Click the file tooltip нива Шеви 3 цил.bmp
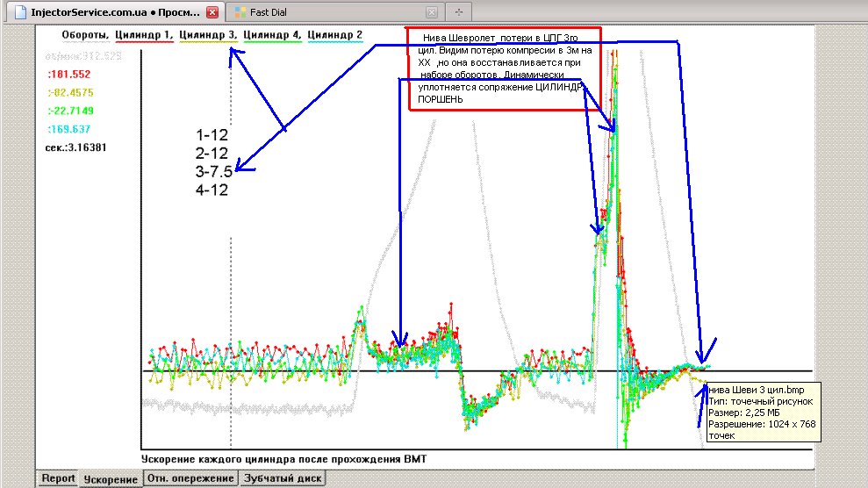Image resolution: width=868 pixels, height=488 pixels. (763, 413)
